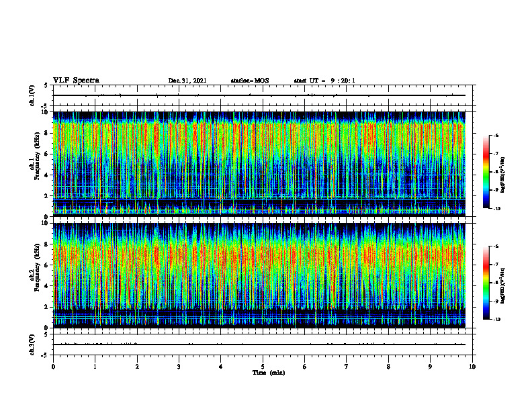Click the "6" kHz tick on ch.1 frequency axis
Image resolution: width=532 pixels, height=411 pixels.
point(47,154)
